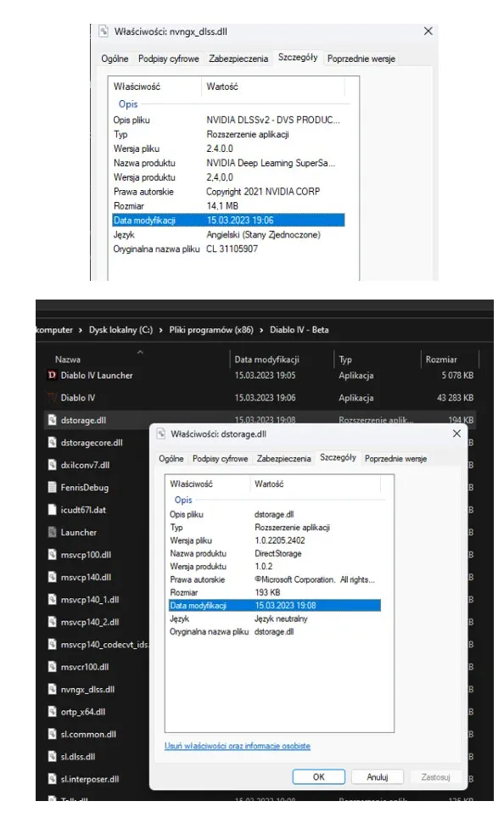Viewport: 504px width, 818px height.
Task: Click the msvcp100.dll file icon
Action: click(52, 555)
